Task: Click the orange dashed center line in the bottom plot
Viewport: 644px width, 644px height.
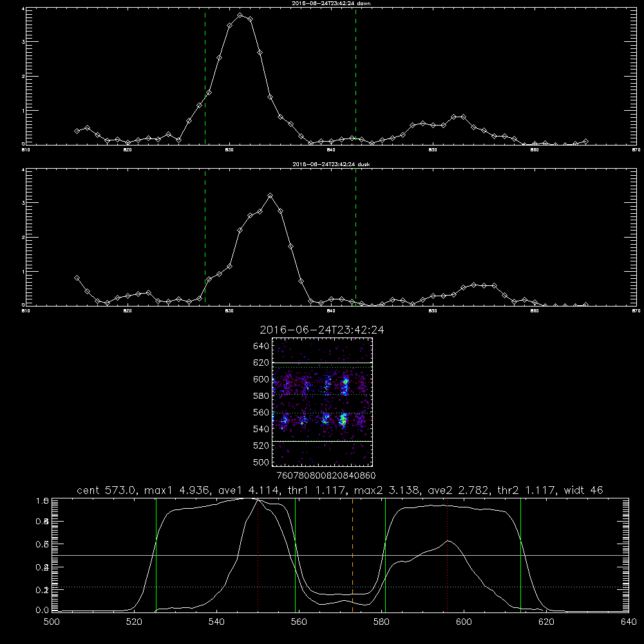Action: [x=352, y=555]
